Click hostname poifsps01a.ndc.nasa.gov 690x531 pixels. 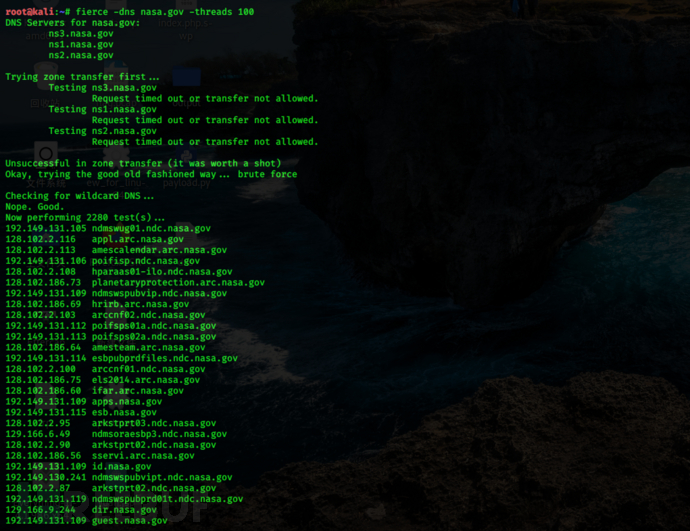tap(154, 326)
